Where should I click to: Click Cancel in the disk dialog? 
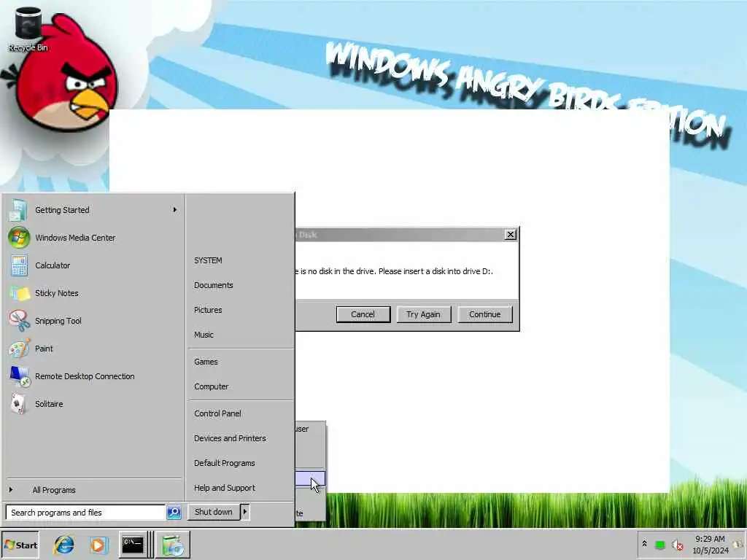click(x=363, y=314)
